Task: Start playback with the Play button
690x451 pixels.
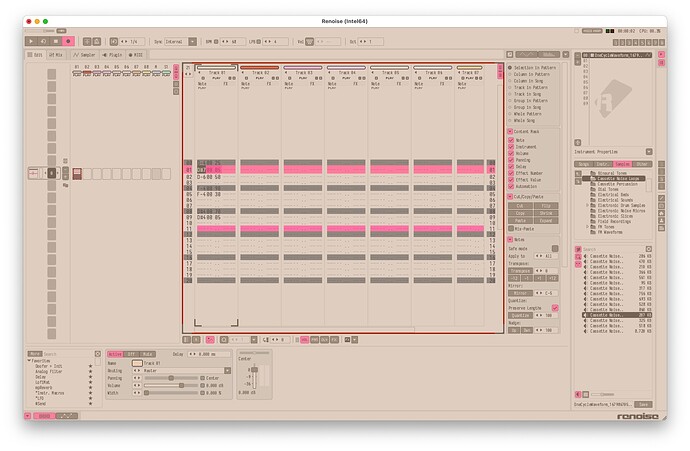Action: pyautogui.click(x=31, y=41)
